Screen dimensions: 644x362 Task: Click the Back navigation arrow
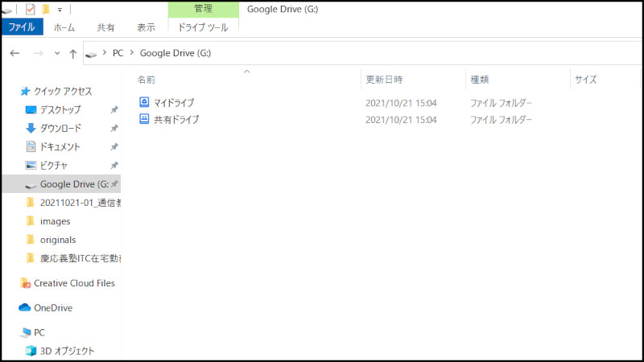[x=14, y=53]
